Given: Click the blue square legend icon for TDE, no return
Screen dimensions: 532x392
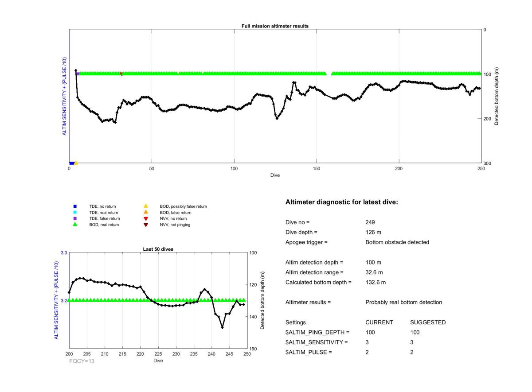Looking at the screenshot, I should point(75,206).
